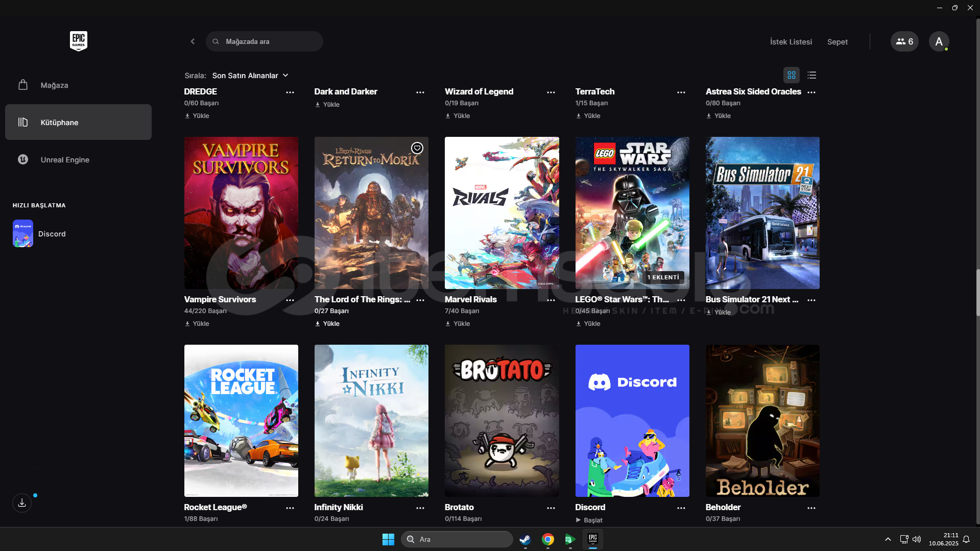
Task: Open the Windows Start menu
Action: click(388, 539)
